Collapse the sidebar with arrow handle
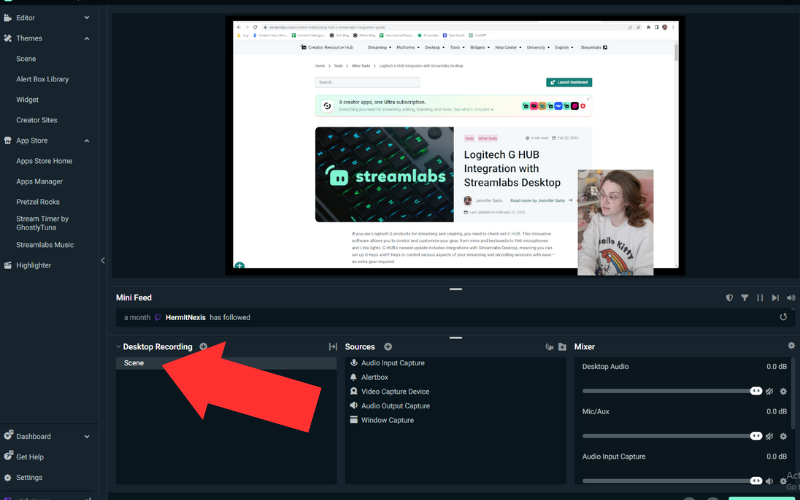Screen dimensions: 800x500 [103, 260]
